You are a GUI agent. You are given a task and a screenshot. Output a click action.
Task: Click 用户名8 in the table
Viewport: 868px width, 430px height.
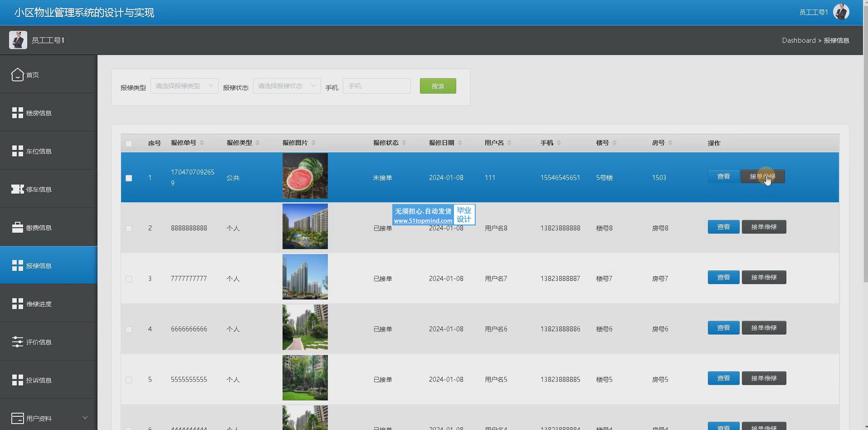point(496,228)
